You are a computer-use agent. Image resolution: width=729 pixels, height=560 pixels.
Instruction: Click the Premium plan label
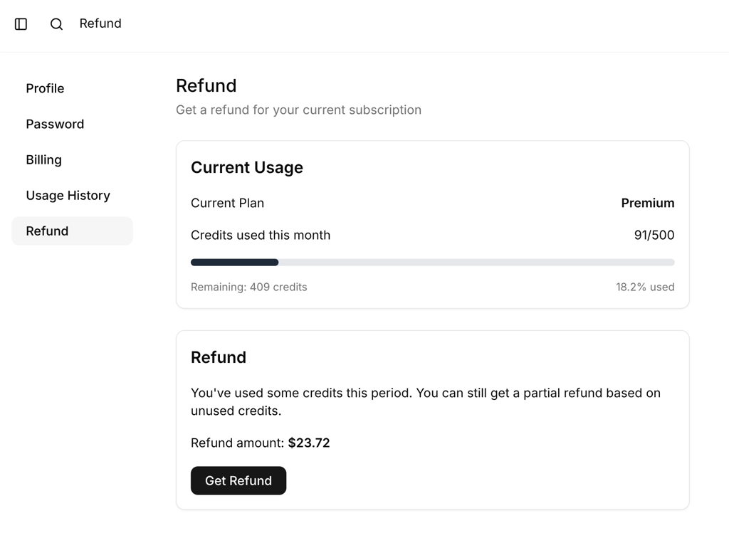point(647,203)
